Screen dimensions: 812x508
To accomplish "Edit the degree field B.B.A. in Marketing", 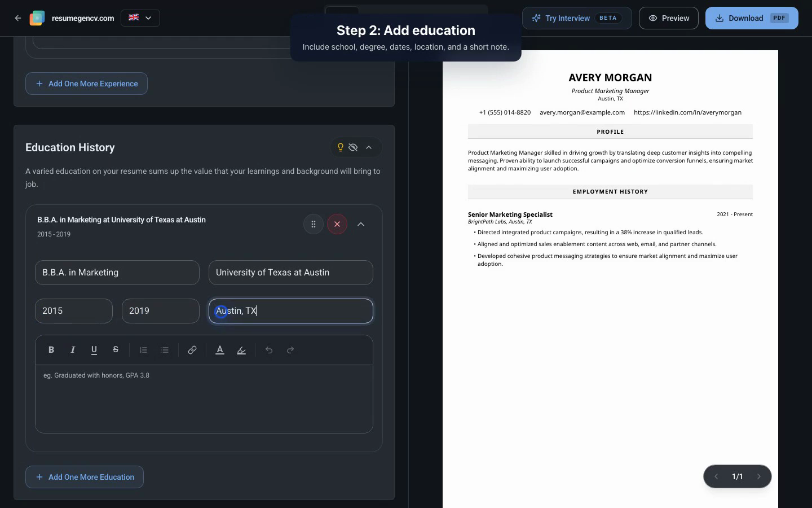I will [x=117, y=273].
